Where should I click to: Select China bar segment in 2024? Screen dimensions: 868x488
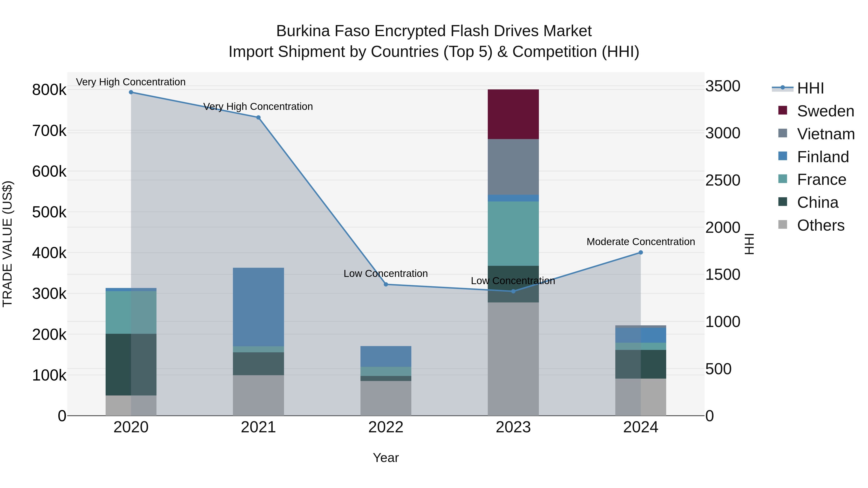(x=641, y=364)
